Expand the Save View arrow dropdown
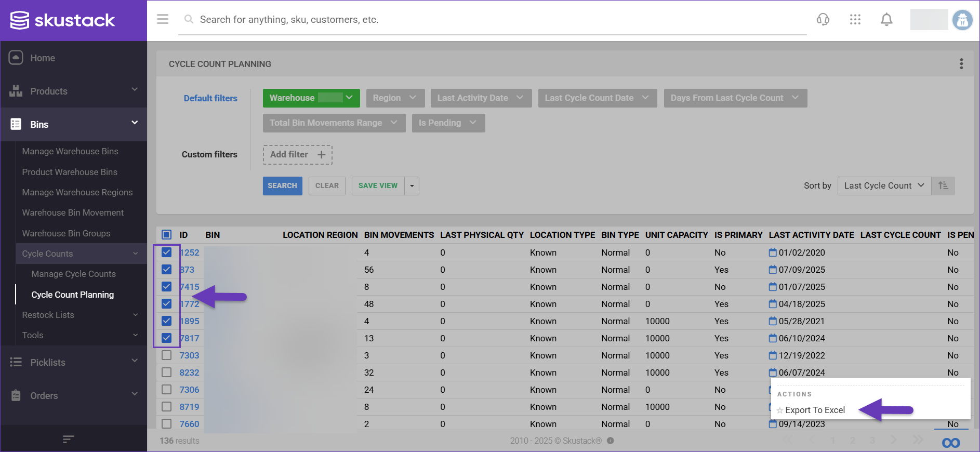Screen dimensions: 980x452 (412, 185)
